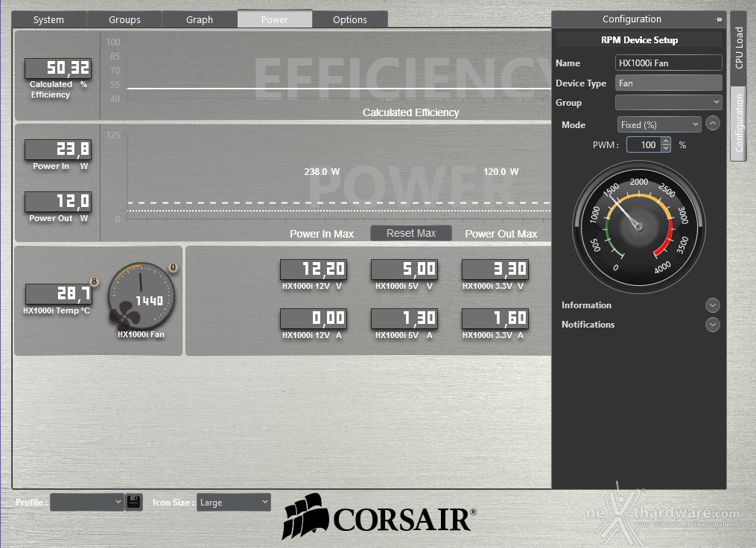Increase PWM value with up stepper arrow
This screenshot has height=548, width=756.
pos(666,141)
